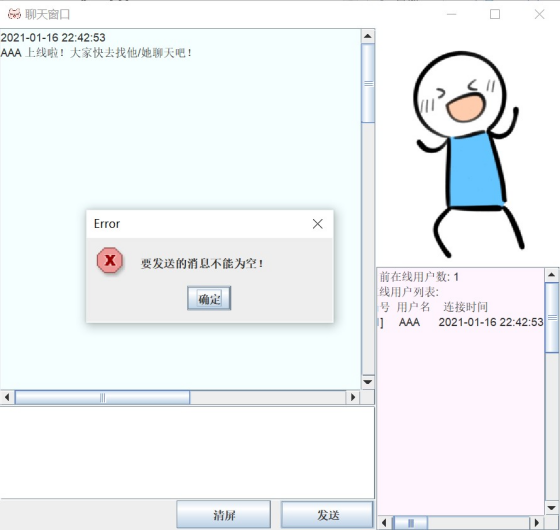
Task: Click the user list vertical scrollbar thumb
Action: point(552,317)
